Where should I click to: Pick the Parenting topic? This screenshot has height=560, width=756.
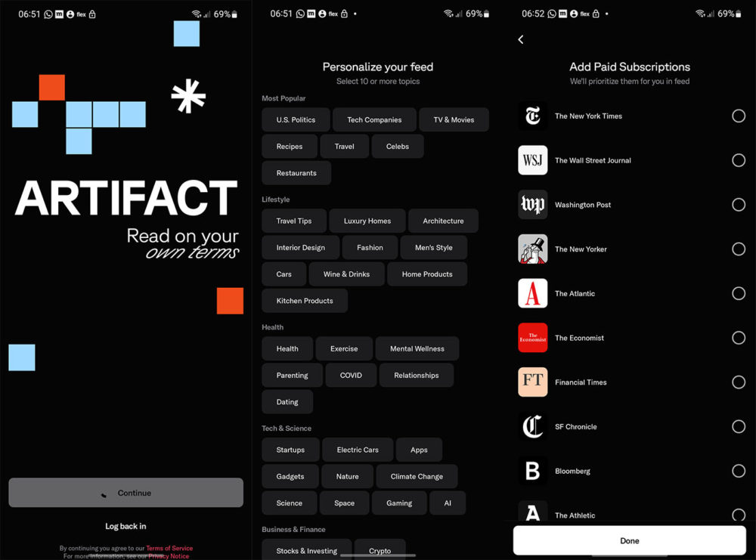[x=292, y=376]
